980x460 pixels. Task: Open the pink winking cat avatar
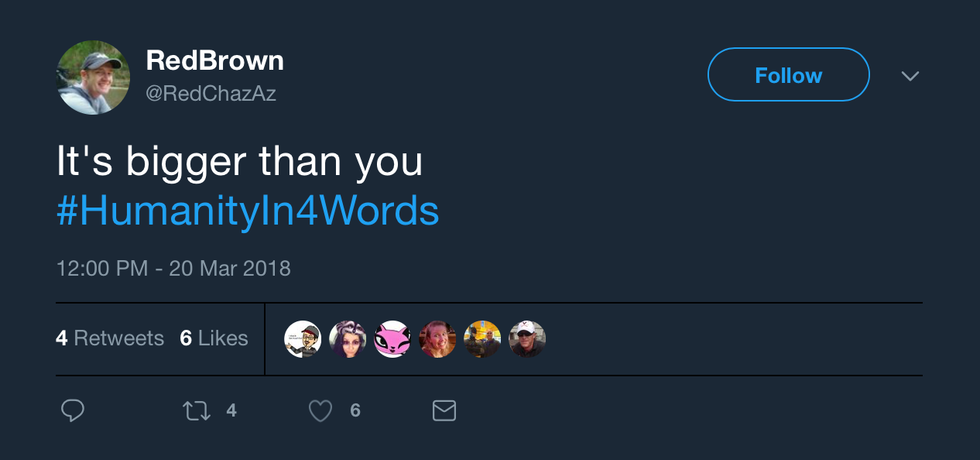tap(392, 339)
